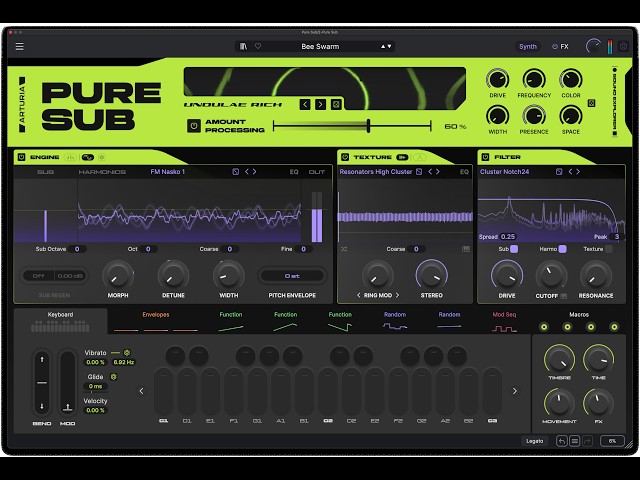
Task: Randomize the Resonators High Cluster preset
Action: [x=419, y=171]
